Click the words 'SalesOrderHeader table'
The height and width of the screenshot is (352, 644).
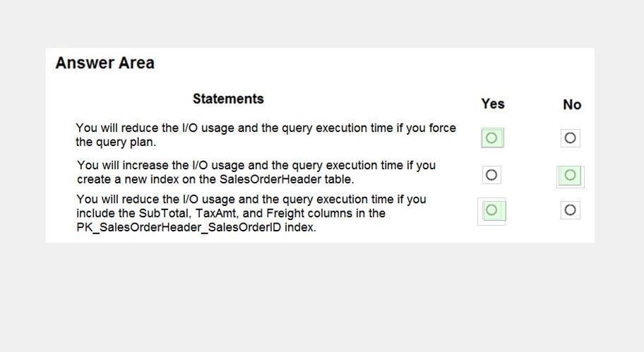point(286,179)
